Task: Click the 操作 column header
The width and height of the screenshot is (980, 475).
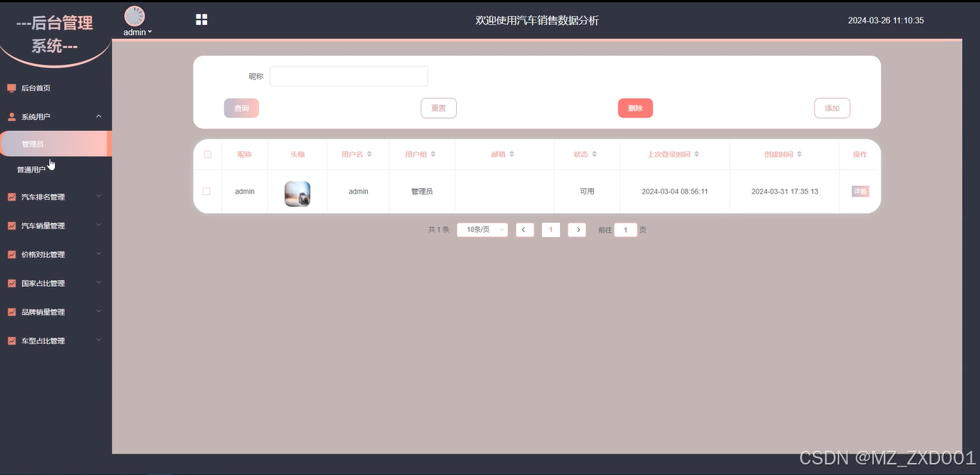Action: coord(860,154)
